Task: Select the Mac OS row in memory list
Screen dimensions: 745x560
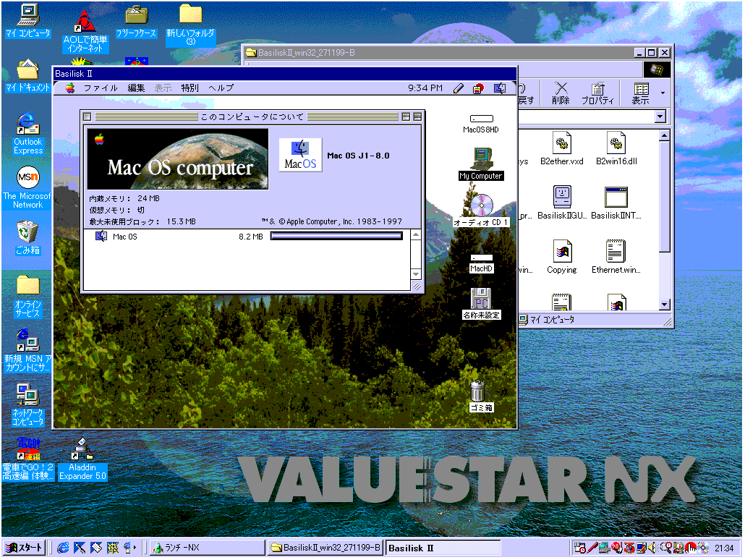Action: [247, 237]
